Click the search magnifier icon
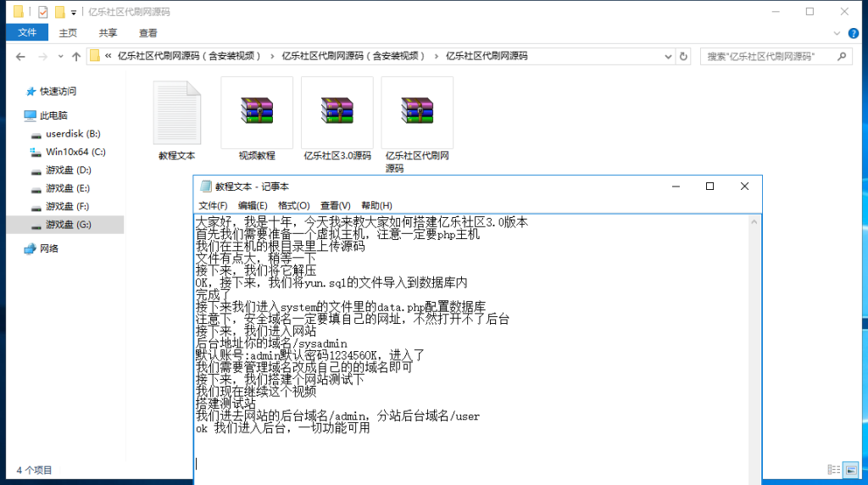This screenshot has height=485, width=868. tap(842, 56)
